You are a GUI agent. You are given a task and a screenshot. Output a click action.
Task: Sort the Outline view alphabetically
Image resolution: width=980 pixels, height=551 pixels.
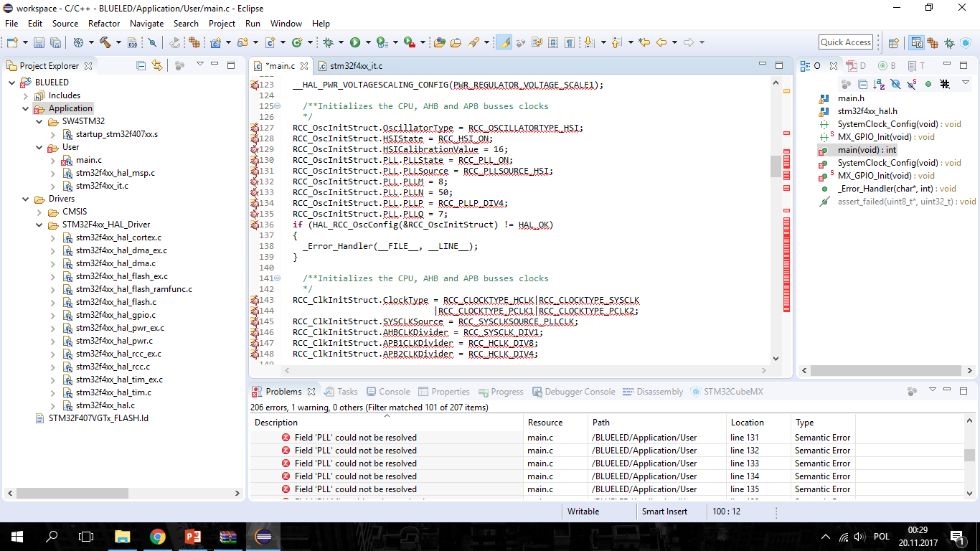pyautogui.click(x=879, y=84)
